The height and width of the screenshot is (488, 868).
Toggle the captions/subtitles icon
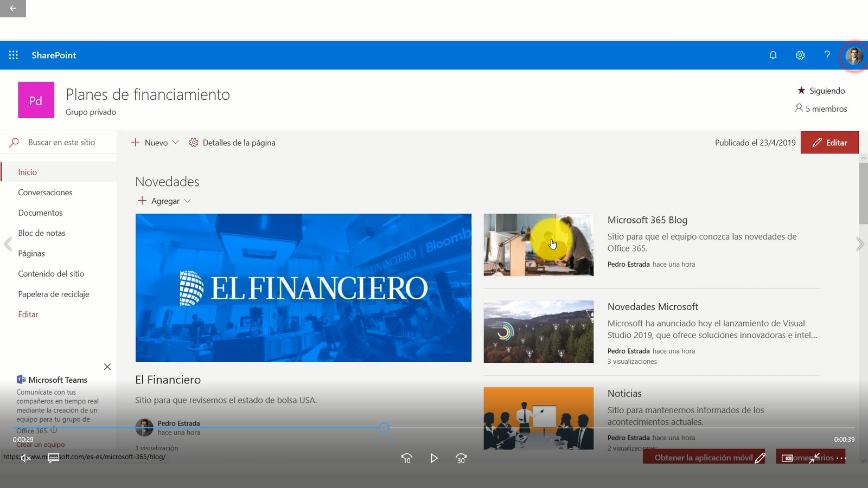[53, 458]
